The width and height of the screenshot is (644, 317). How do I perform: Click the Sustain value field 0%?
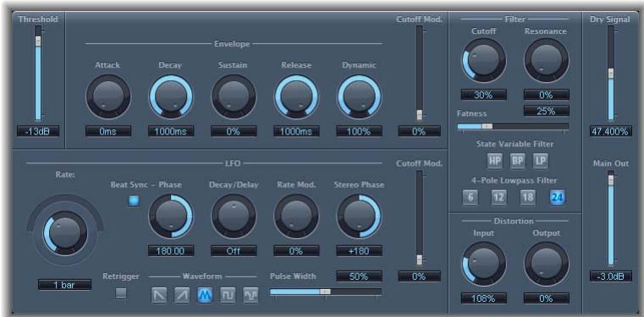coord(234,131)
